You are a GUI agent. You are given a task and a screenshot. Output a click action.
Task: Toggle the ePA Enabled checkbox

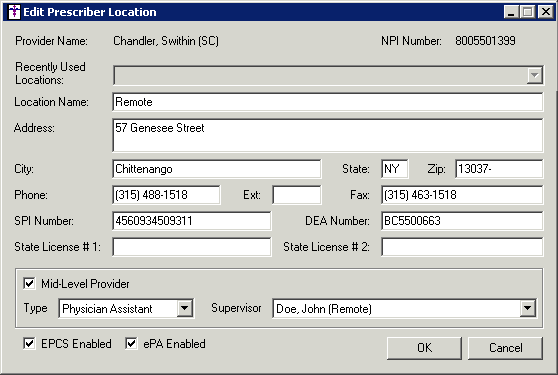[x=131, y=344]
